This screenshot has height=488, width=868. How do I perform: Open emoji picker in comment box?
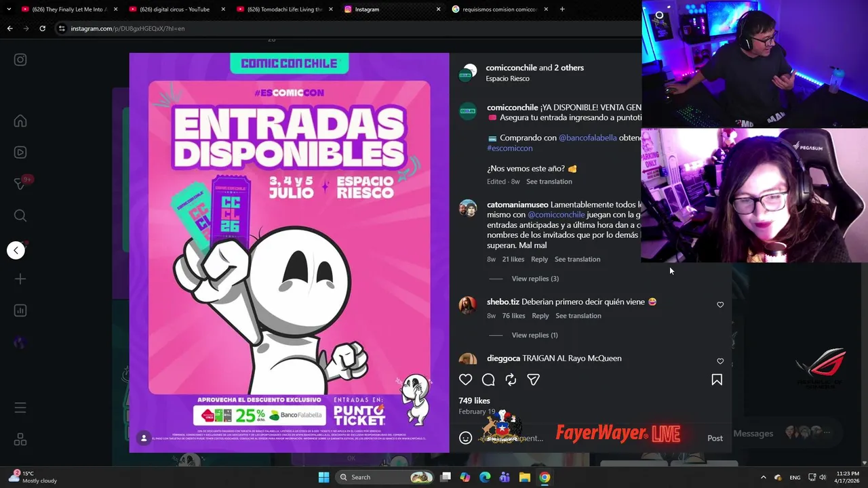click(465, 438)
